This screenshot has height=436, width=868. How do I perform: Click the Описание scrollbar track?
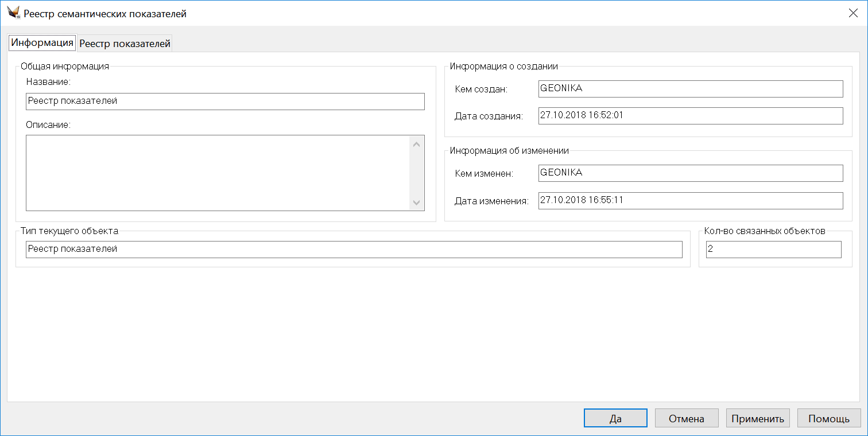417,173
